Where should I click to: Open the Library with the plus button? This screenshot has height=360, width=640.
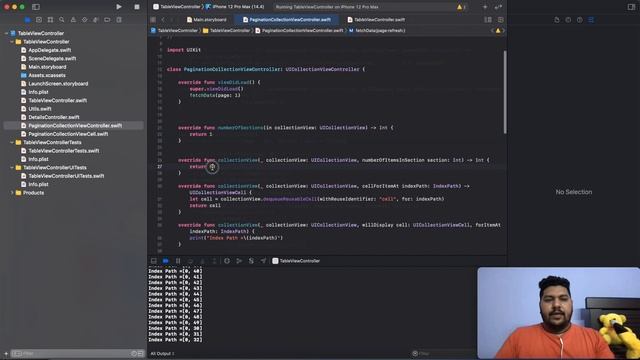point(485,7)
